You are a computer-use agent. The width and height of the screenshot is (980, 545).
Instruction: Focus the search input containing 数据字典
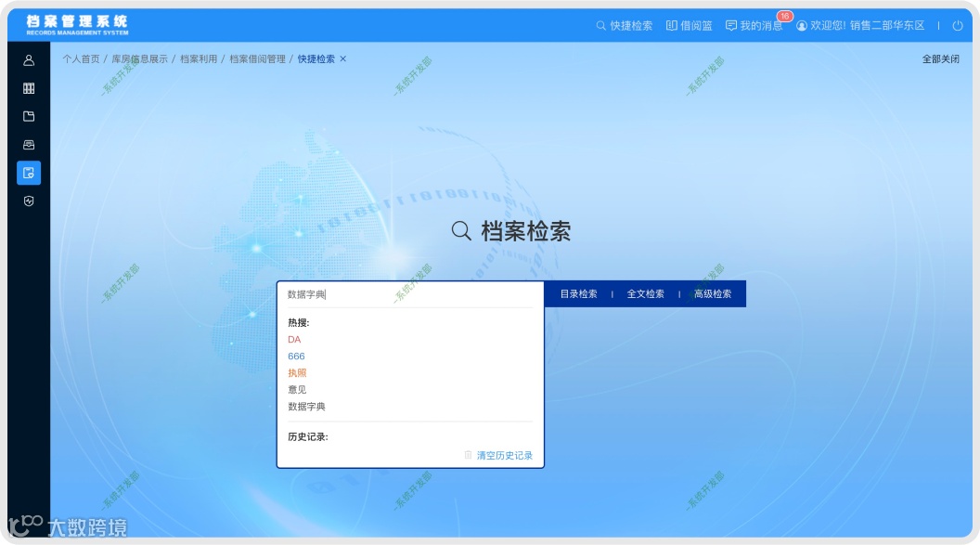tap(410, 294)
